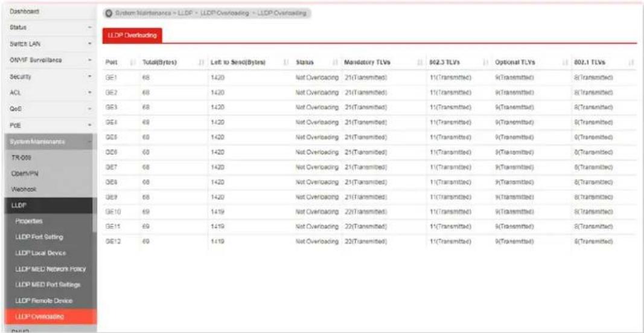The height and width of the screenshot is (333, 644).
Task: Click the GE12 port cell
Action: click(x=112, y=242)
